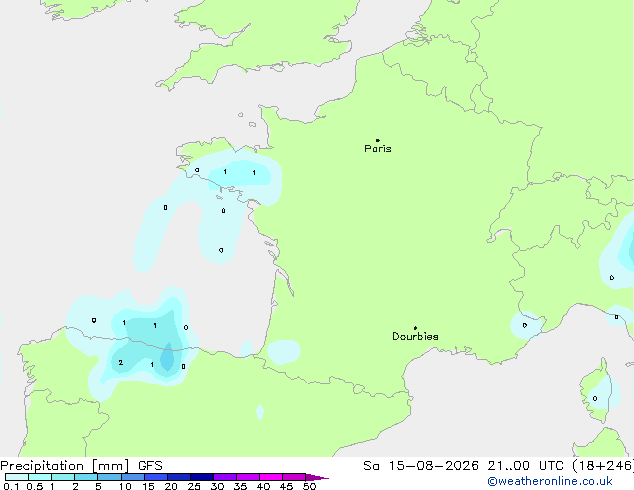The width and height of the screenshot is (634, 490).
Task: Click the legend swatch for 40–45 mm
Action: click(x=271, y=477)
